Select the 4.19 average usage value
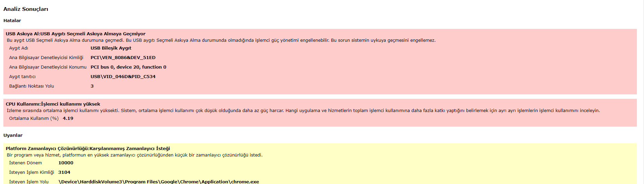644x184 pixels. (x=68, y=118)
